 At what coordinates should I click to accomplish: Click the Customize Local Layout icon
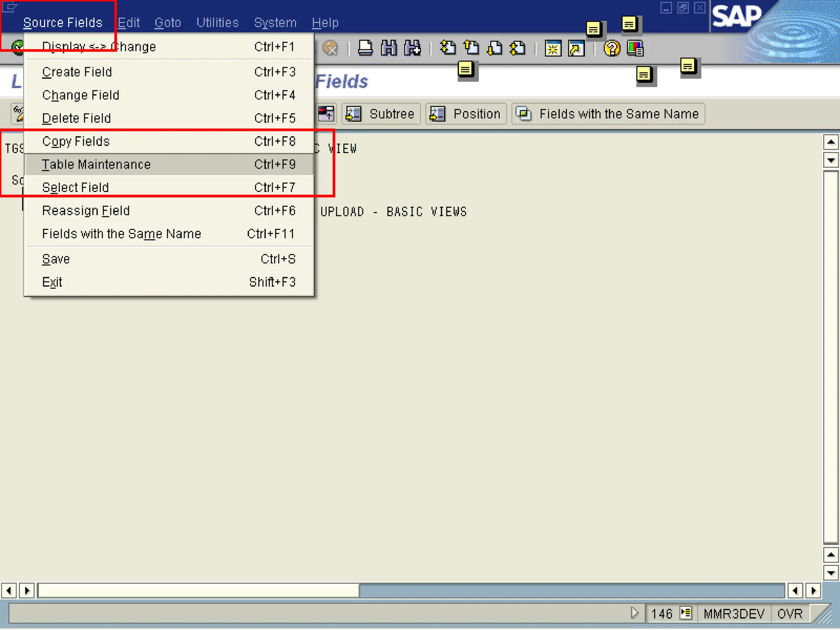tap(635, 48)
